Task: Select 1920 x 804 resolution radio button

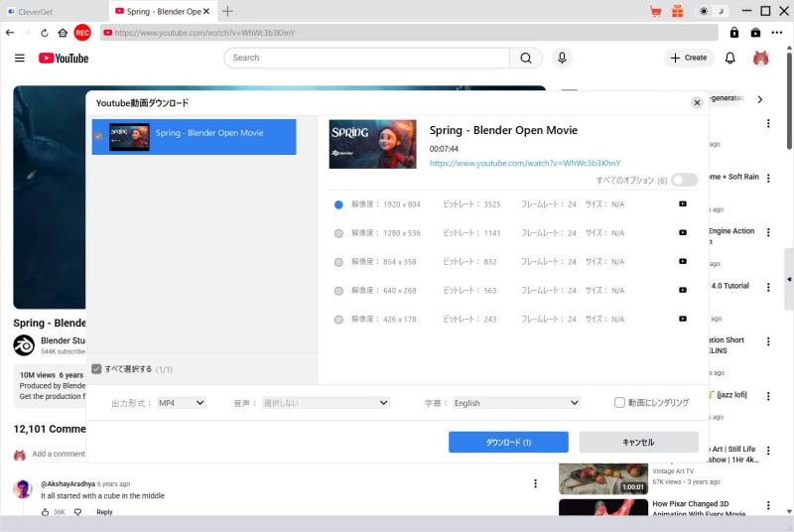Action: (338, 204)
